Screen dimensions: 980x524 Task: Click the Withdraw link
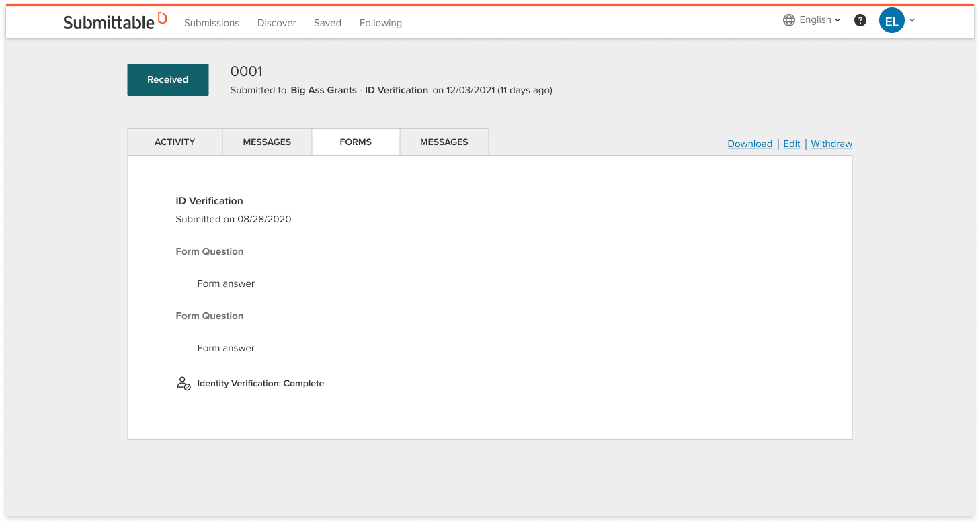(x=831, y=144)
